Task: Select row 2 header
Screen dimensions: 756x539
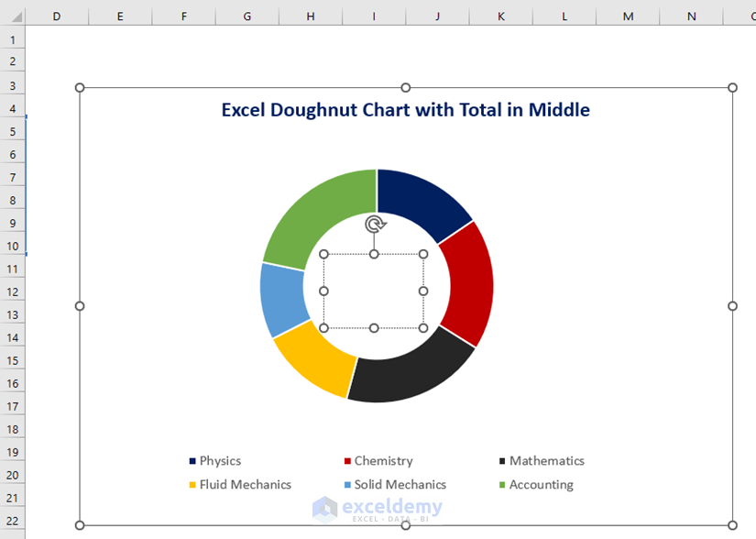Action: point(13,61)
